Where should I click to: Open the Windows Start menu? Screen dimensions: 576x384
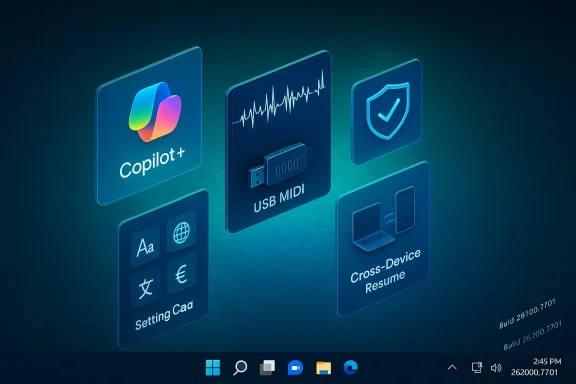[x=213, y=367]
